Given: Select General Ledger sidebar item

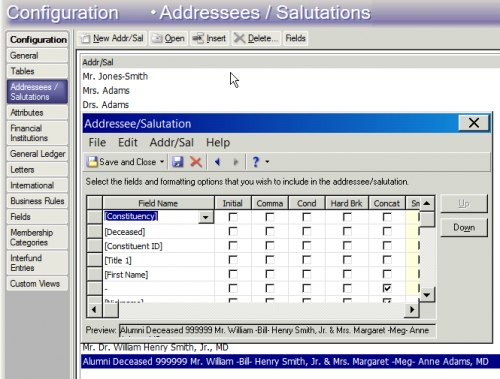Looking at the screenshot, I should coord(37,154).
